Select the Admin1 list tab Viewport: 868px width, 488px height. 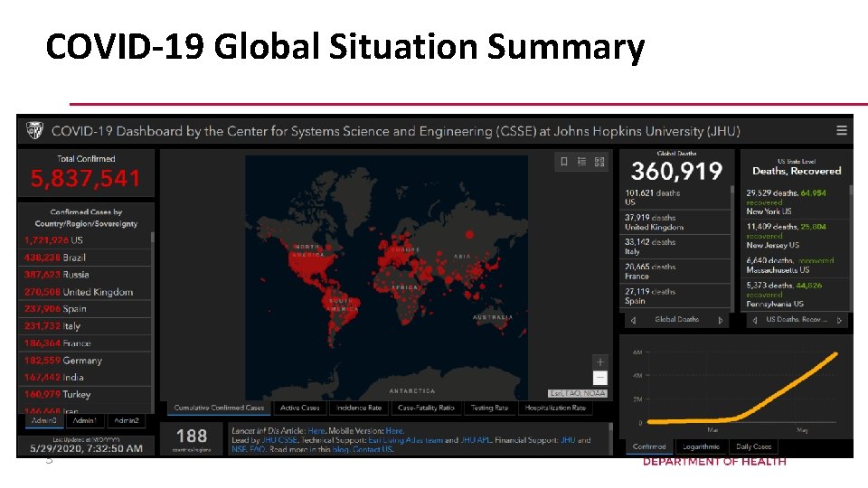[x=85, y=420]
